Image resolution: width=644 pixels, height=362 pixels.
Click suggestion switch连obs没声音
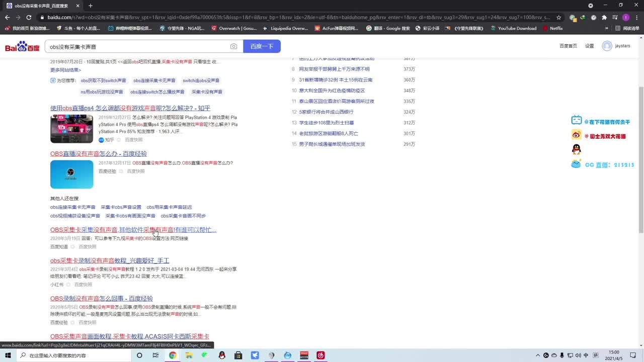[x=201, y=80]
